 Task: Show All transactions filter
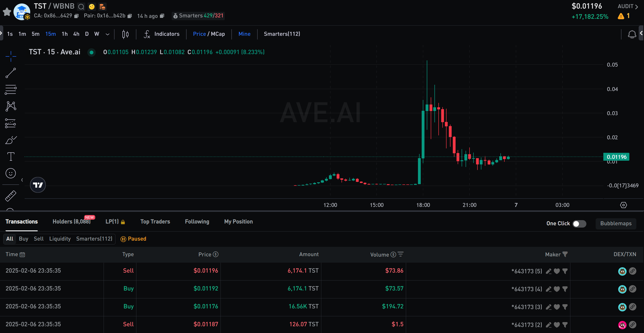tap(10, 239)
